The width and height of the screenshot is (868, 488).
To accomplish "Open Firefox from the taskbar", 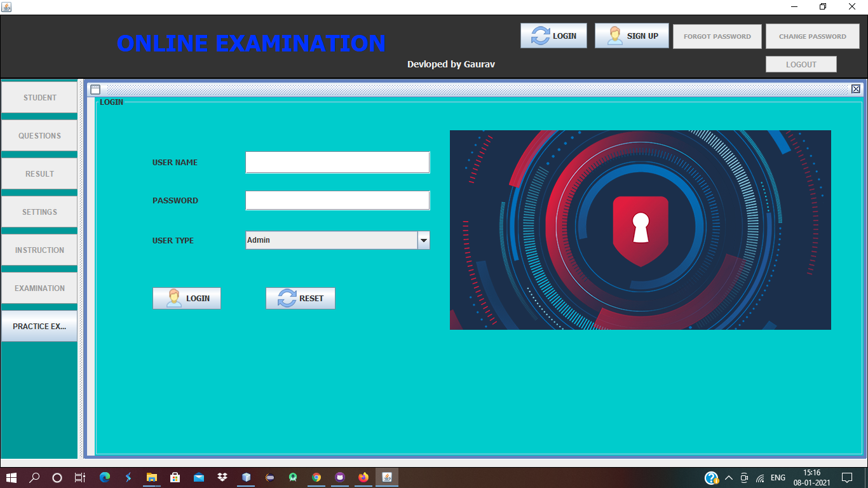I will tap(363, 477).
